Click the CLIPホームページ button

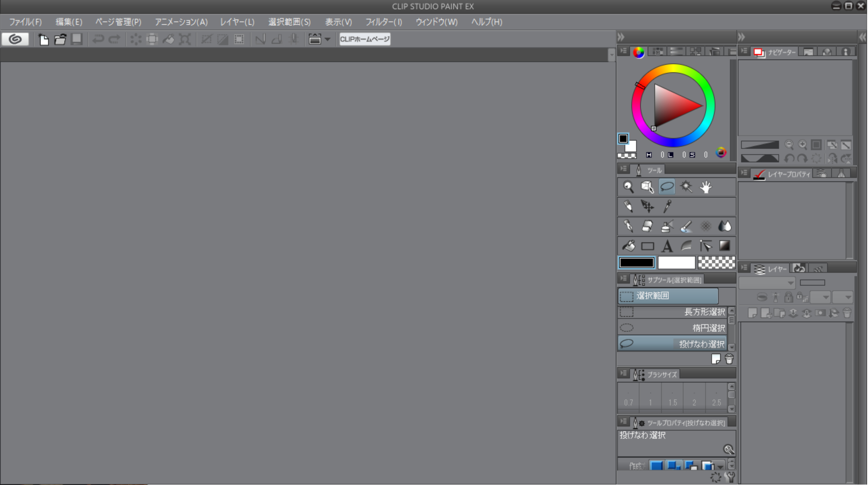coord(364,40)
